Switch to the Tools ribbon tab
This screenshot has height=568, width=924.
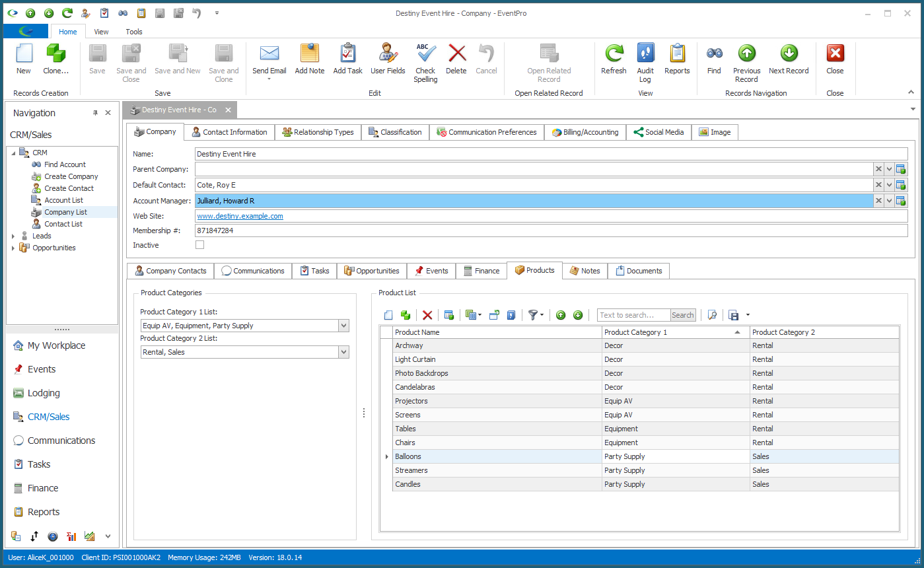(x=134, y=32)
